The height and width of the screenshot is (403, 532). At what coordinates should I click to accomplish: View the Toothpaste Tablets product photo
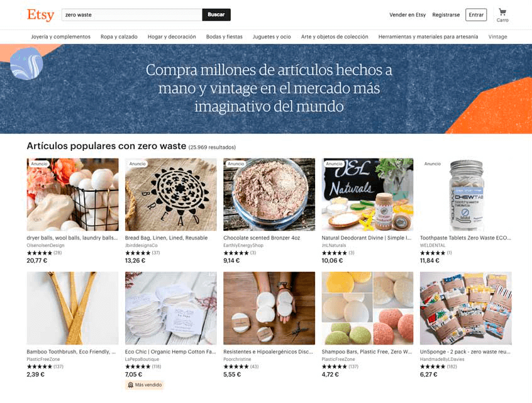pos(466,194)
